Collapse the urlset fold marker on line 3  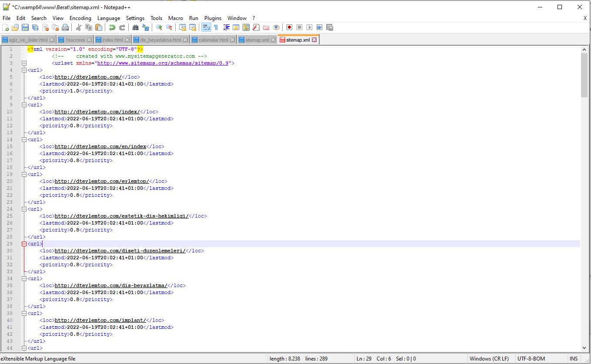click(x=24, y=63)
